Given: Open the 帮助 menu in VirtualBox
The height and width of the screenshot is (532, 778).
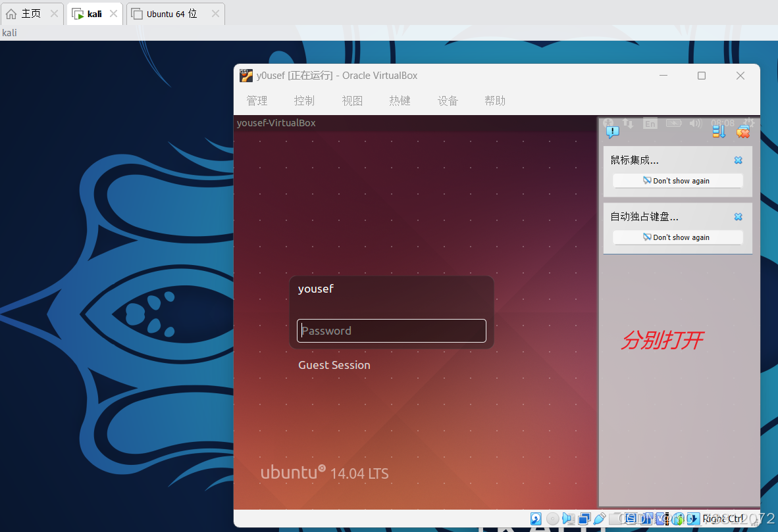Looking at the screenshot, I should pyautogui.click(x=495, y=101).
